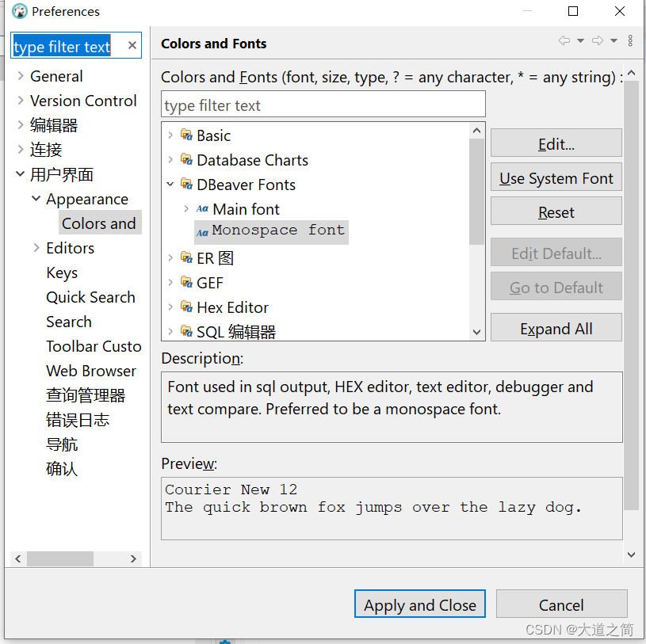
Task: Open the Web Browser preference page
Action: (x=91, y=370)
